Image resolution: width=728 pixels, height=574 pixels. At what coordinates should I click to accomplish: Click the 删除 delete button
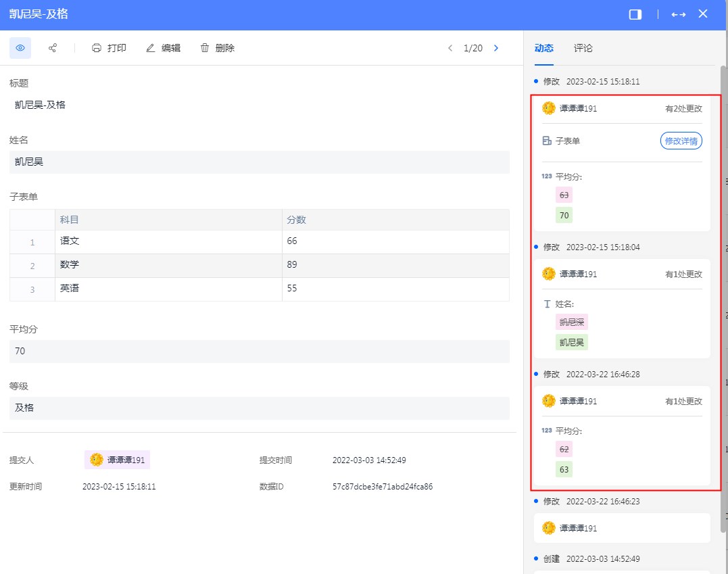click(217, 48)
